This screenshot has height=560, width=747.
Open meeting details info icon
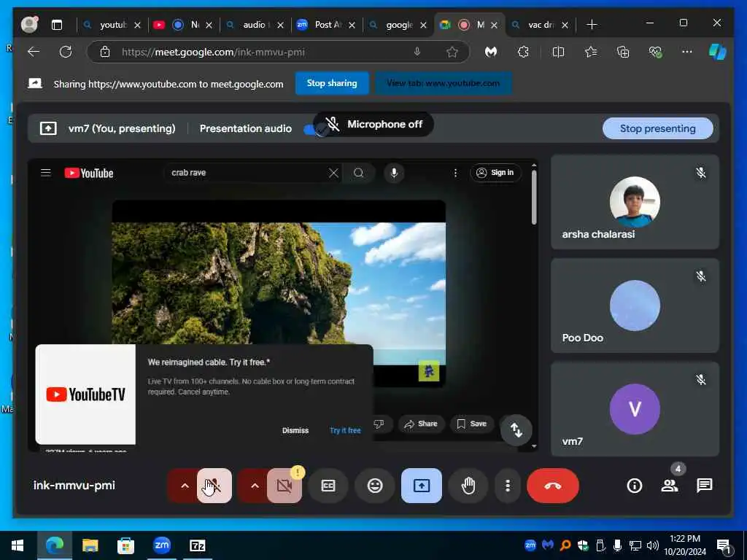pos(634,486)
